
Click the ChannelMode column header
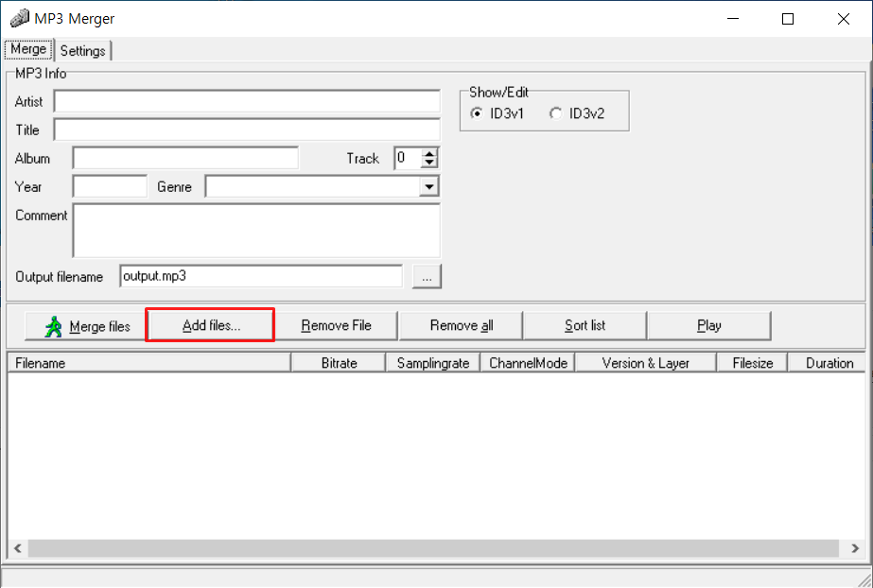(x=527, y=363)
